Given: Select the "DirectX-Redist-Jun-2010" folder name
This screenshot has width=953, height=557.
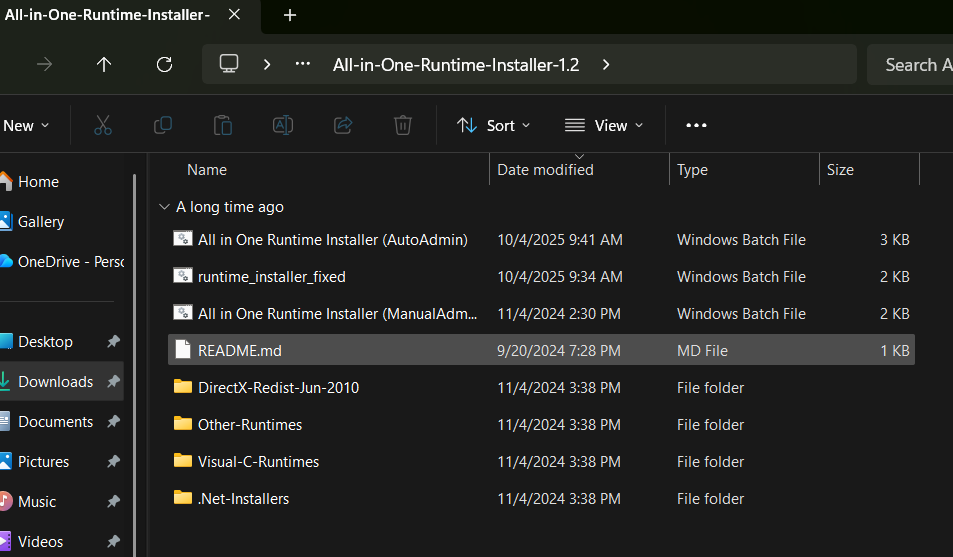Looking at the screenshot, I should tap(278, 388).
